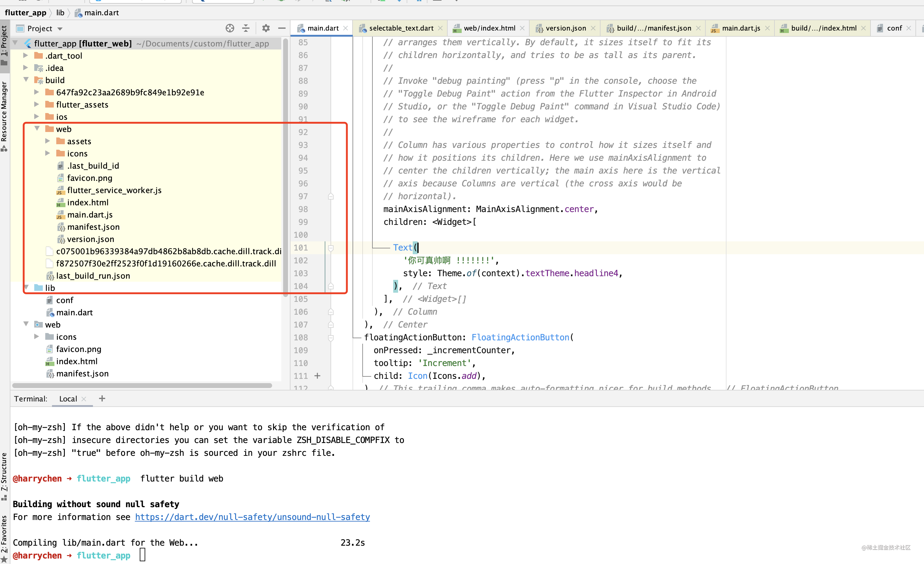This screenshot has height=564, width=924.
Task: Toggle the fold marker at line 101
Action: click(x=331, y=248)
